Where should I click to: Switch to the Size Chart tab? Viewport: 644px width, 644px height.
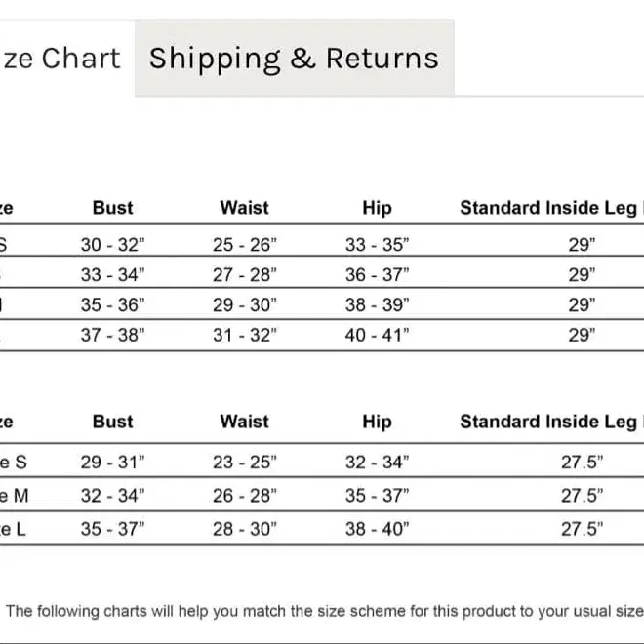(x=61, y=58)
